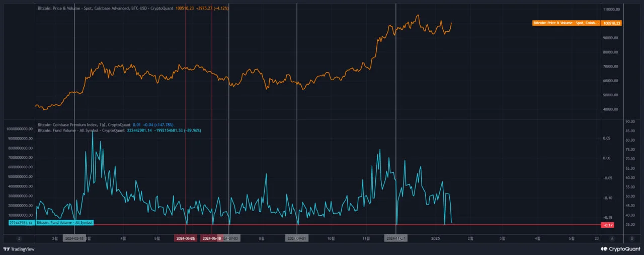
Task: Click the 2024-05-26 red date marker
Action: [185, 238]
